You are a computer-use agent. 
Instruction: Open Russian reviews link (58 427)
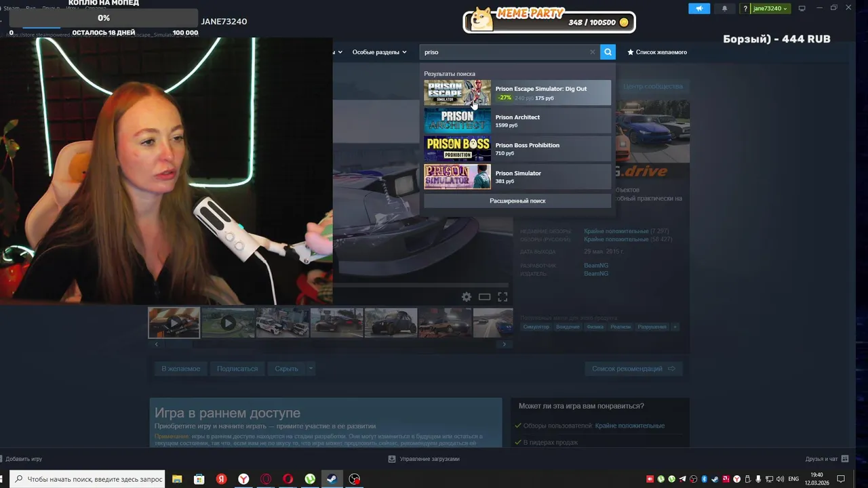tap(628, 239)
